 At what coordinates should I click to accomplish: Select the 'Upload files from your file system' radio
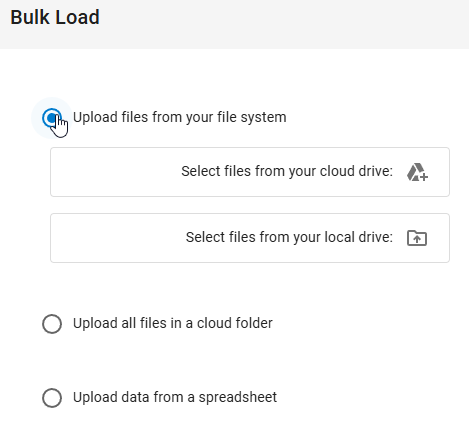[x=52, y=118]
